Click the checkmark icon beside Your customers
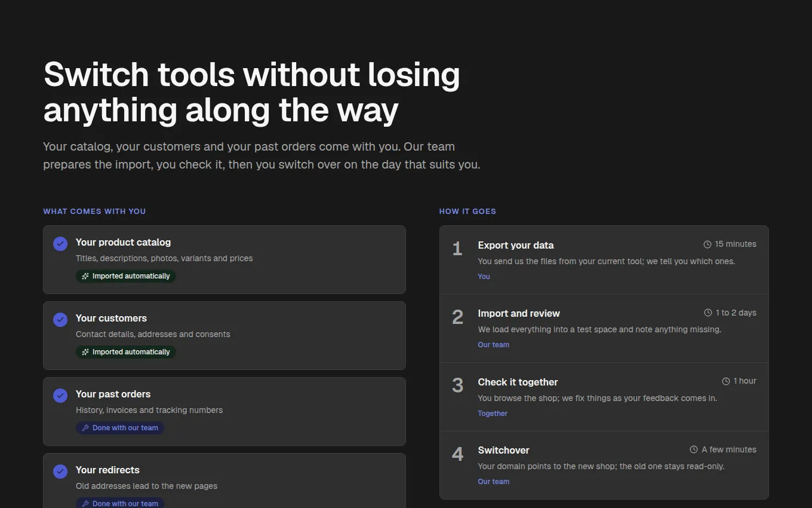This screenshot has height=508, width=812. 60,320
